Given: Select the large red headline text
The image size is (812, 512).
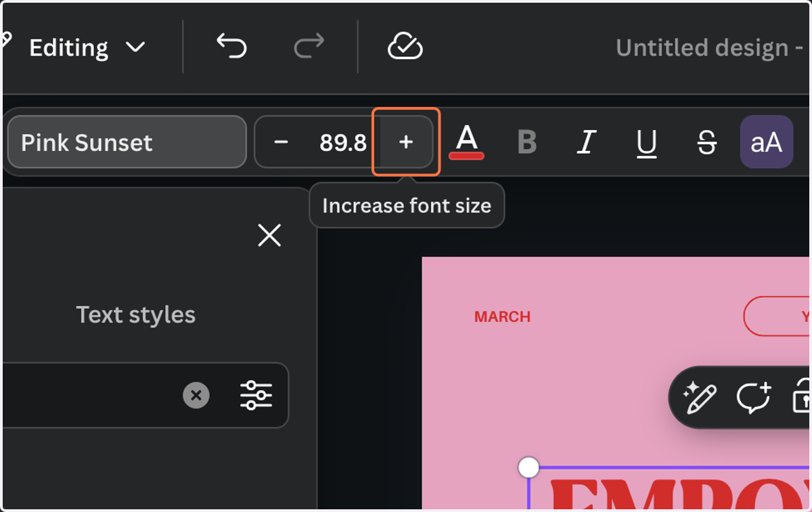Looking at the screenshot, I should (680, 494).
